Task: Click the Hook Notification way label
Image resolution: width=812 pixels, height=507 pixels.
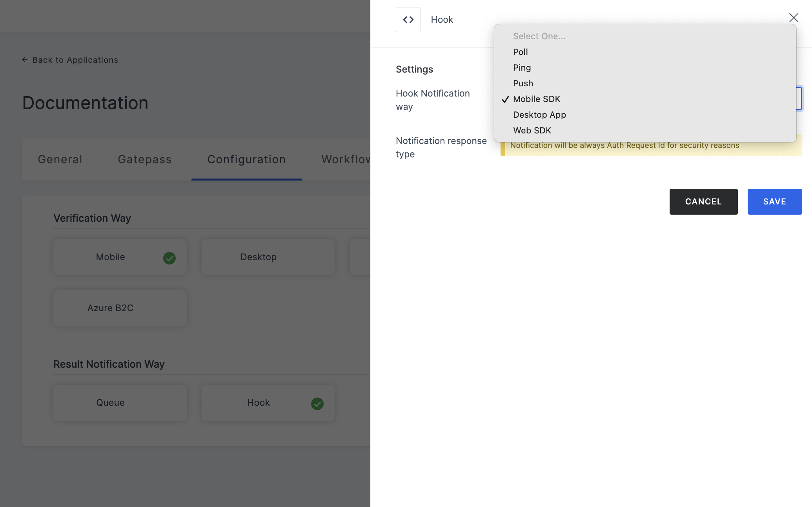Action: click(433, 100)
